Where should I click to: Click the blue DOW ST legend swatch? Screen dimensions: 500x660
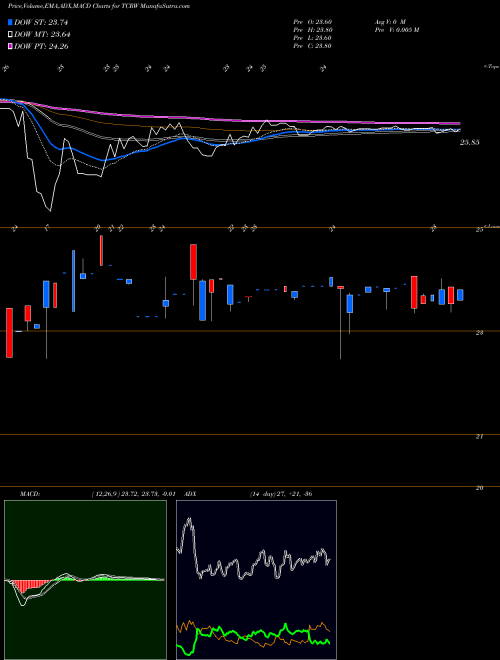11,22
